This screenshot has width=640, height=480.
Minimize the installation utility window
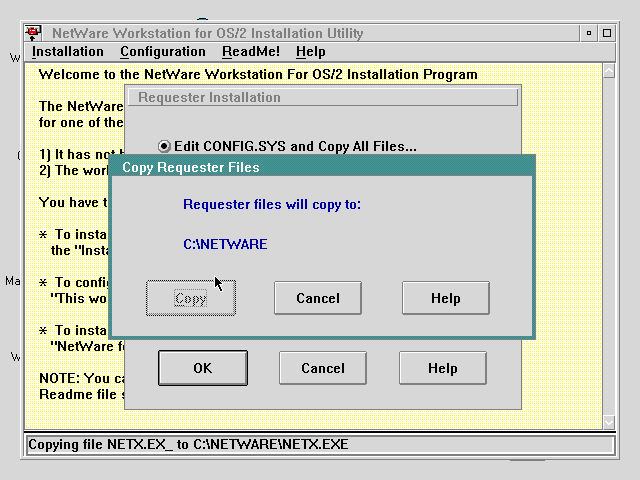(589, 33)
